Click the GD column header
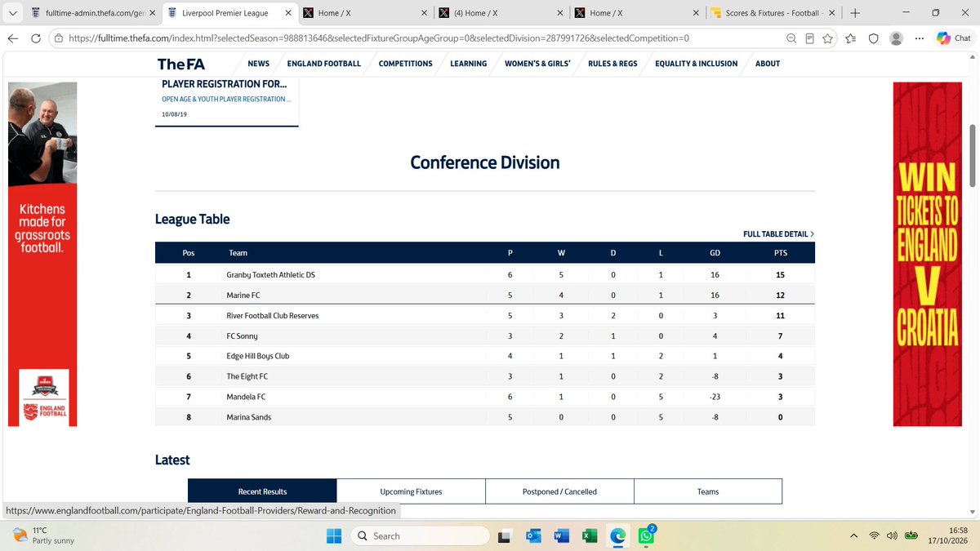 pos(715,253)
